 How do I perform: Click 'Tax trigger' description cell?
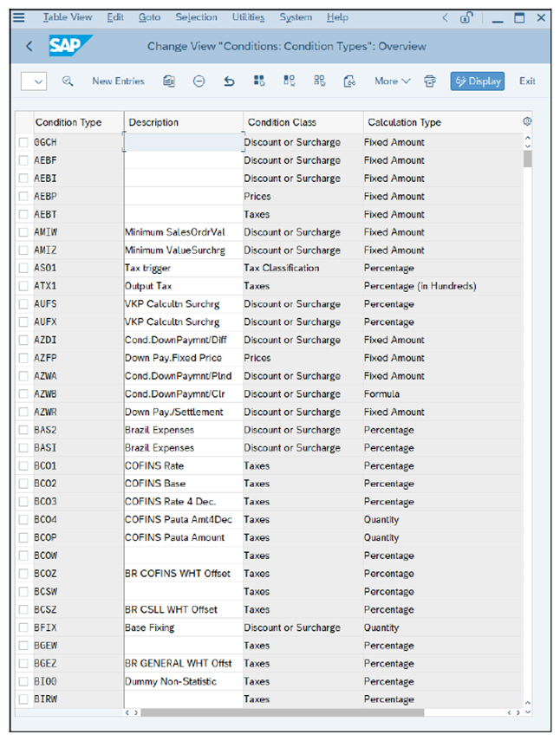coord(184,268)
